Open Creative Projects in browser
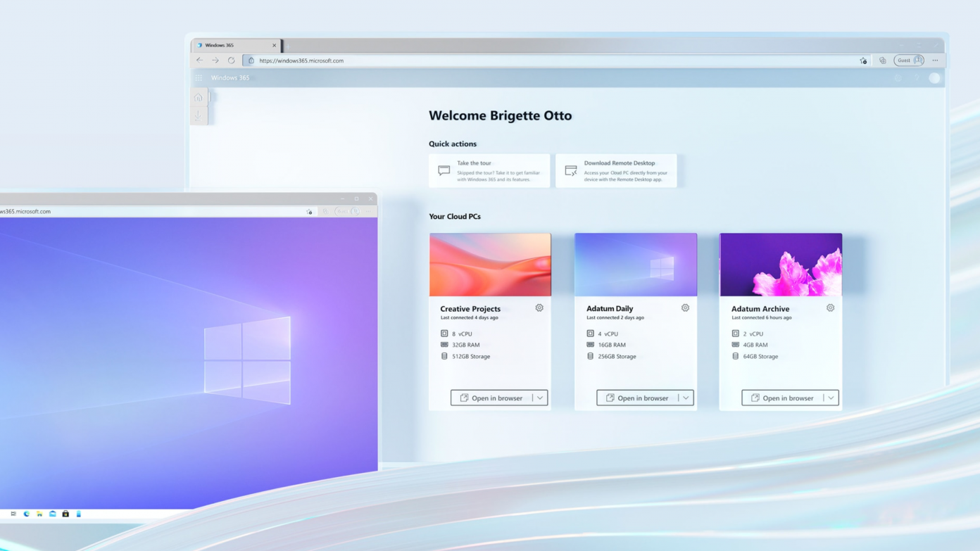This screenshot has height=551, width=980. click(491, 398)
